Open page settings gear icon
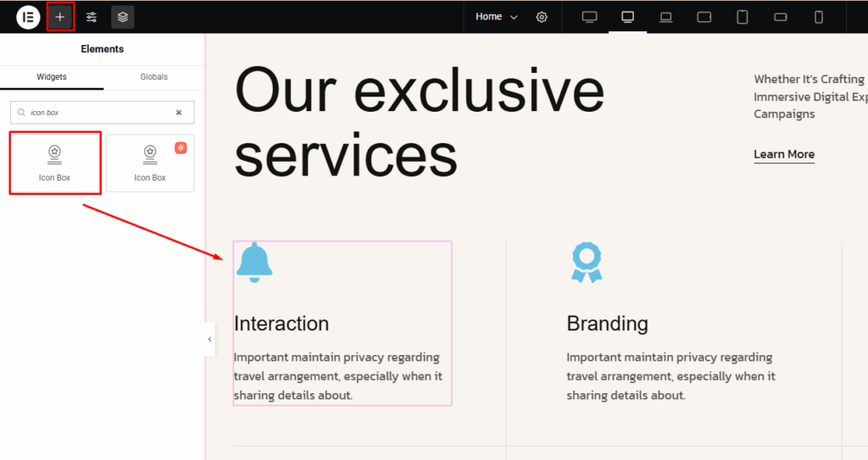This screenshot has width=868, height=460. pyautogui.click(x=542, y=17)
